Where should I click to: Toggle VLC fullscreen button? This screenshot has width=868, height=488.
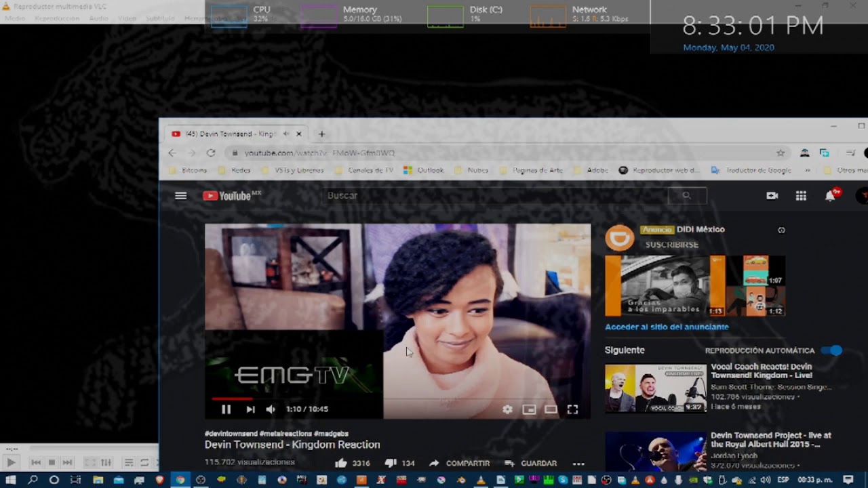tap(90, 463)
